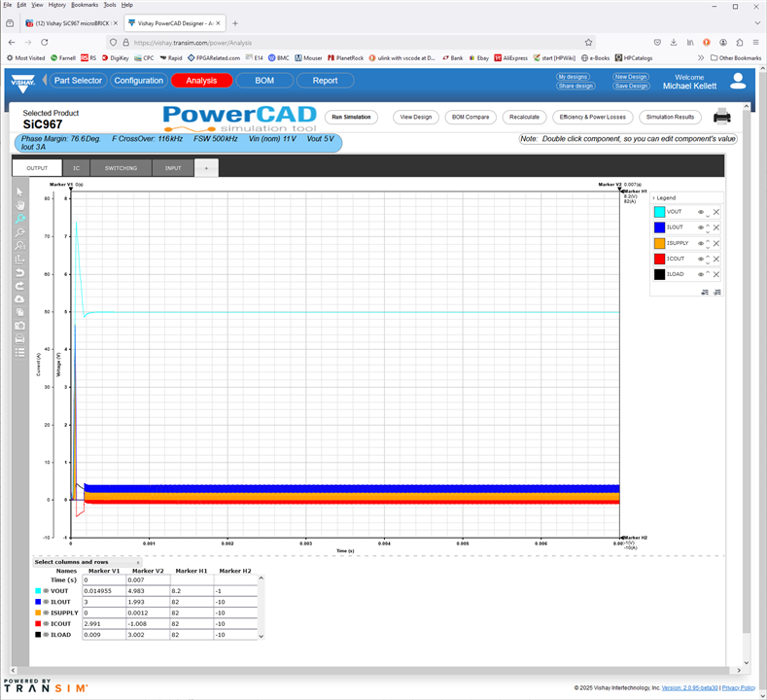This screenshot has height=700, width=767.
Task: Move ISUPPLY trace down in legend
Action: point(708,248)
